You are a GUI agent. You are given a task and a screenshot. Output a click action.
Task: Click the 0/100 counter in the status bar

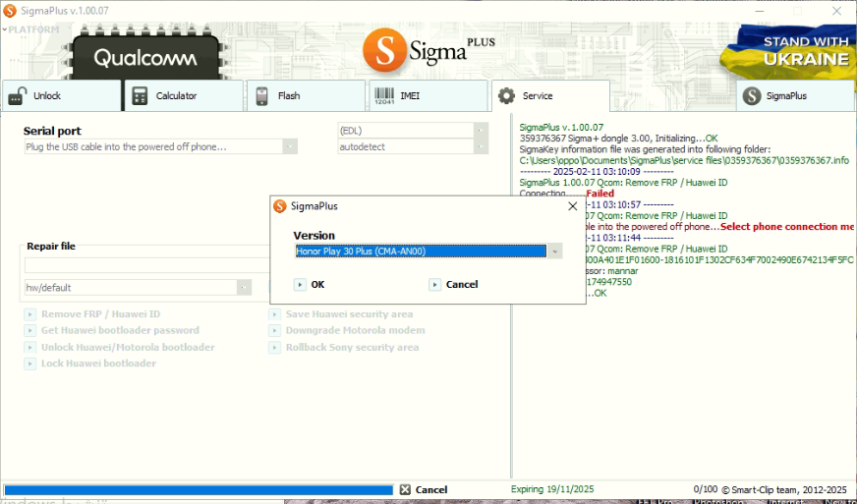pos(705,489)
